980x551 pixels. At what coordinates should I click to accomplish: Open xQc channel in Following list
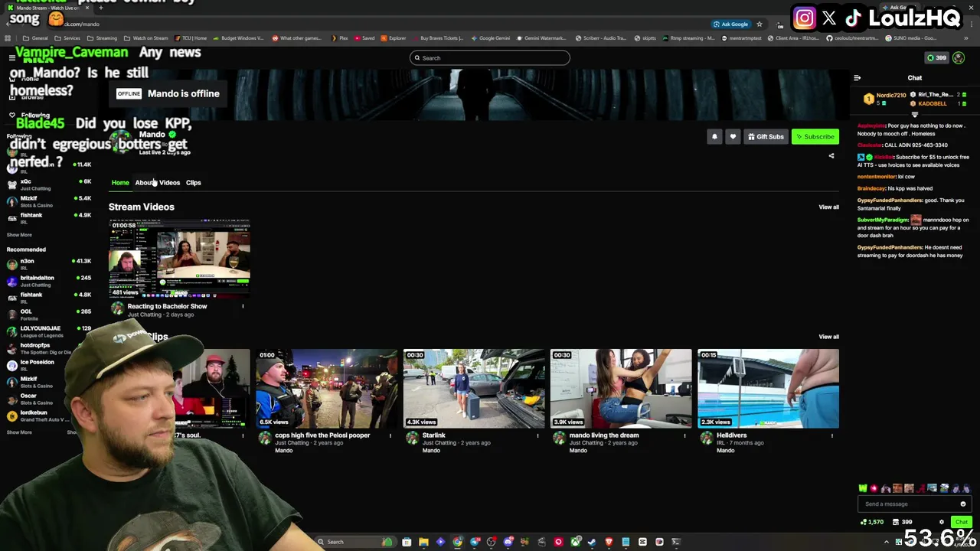pyautogui.click(x=47, y=185)
